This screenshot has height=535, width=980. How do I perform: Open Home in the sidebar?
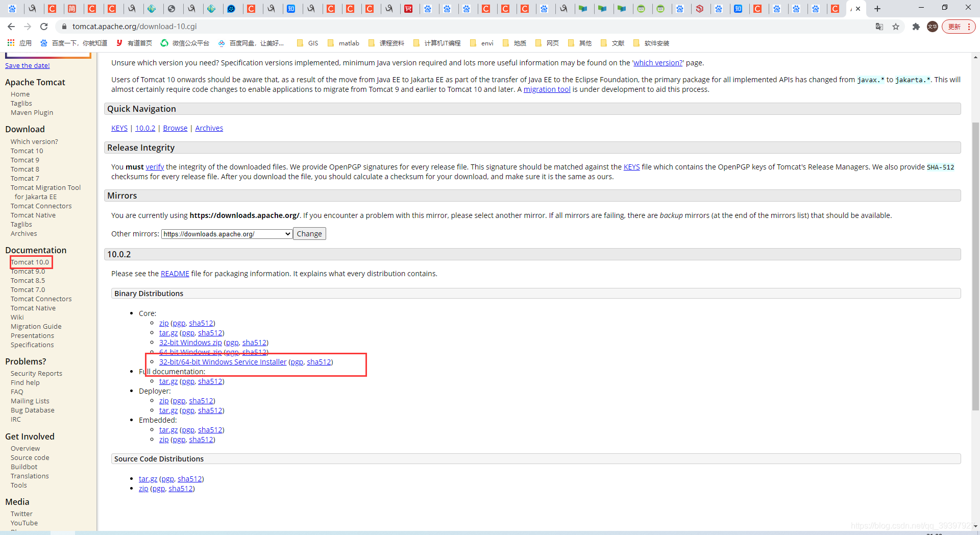coord(20,94)
